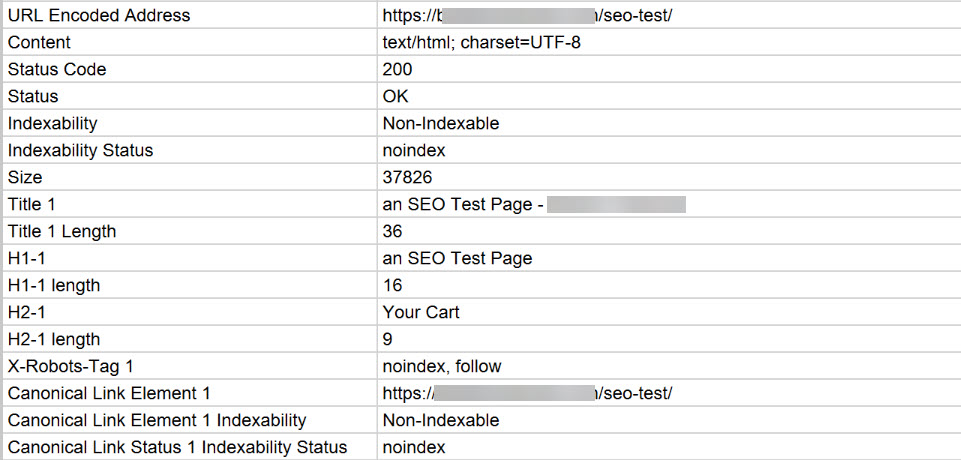Select the H2-1 length value 9

pos(388,339)
